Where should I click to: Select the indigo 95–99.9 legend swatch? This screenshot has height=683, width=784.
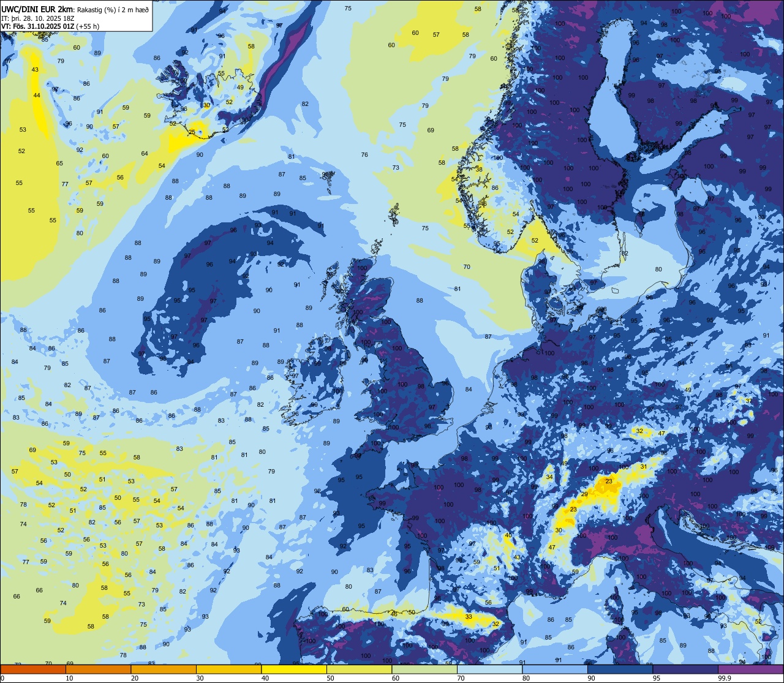click(685, 669)
